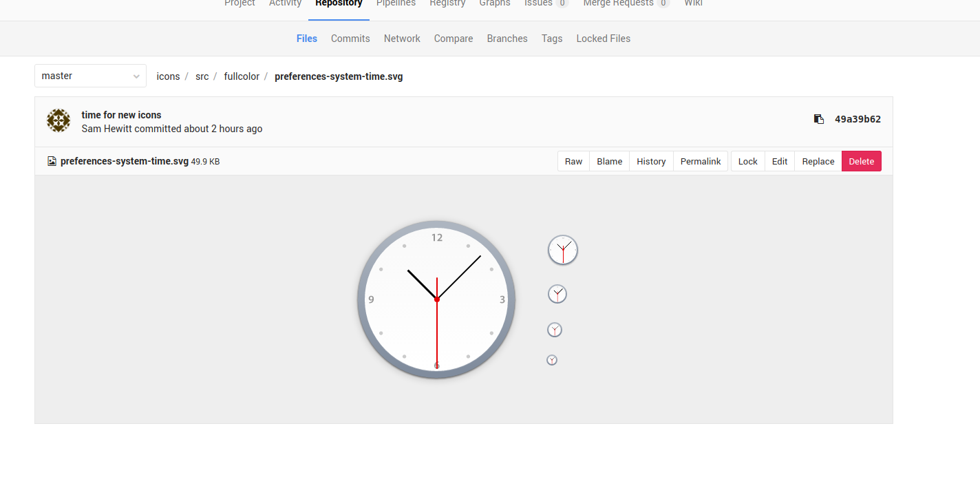Viewport: 980px width, 477px height.
Task: Click 'about 2 hours ago' timestamp
Action: pyautogui.click(x=223, y=129)
